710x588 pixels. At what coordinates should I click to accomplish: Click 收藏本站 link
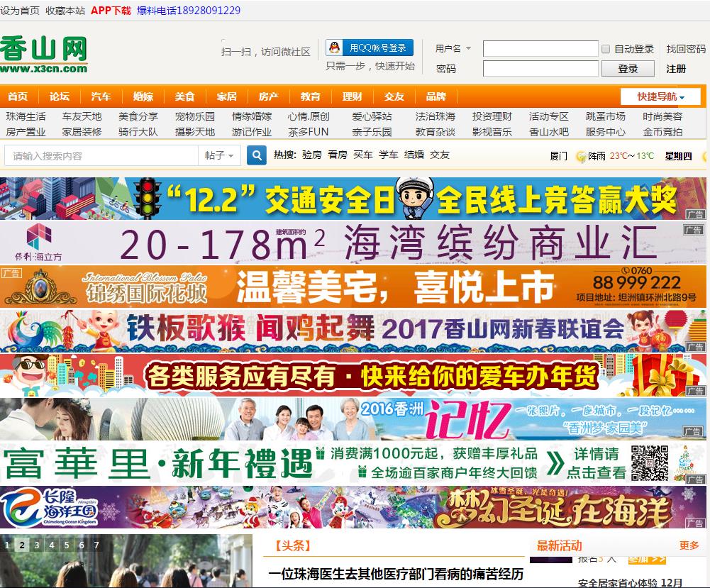65,11
